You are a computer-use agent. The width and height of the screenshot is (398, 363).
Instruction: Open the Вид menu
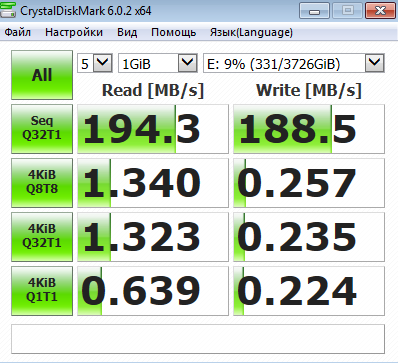127,32
